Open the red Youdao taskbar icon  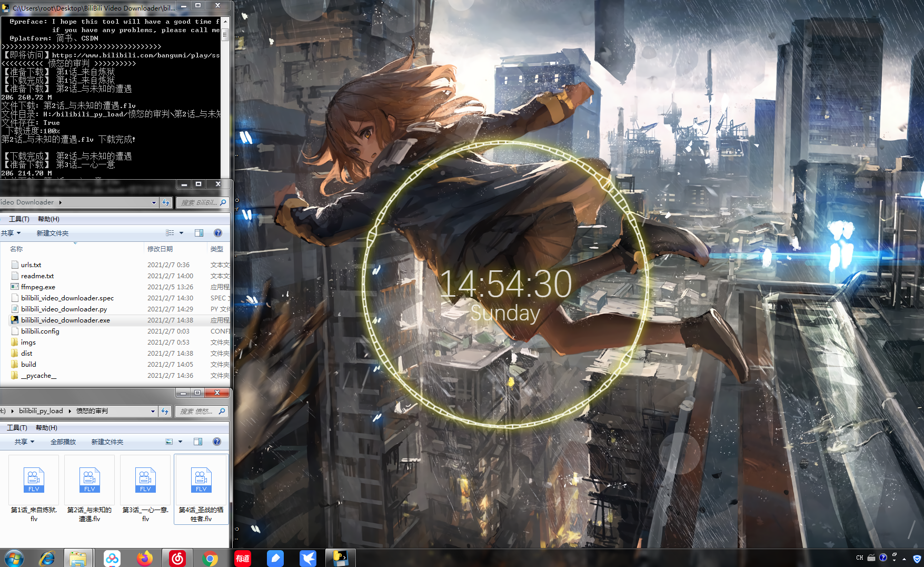coord(243,558)
